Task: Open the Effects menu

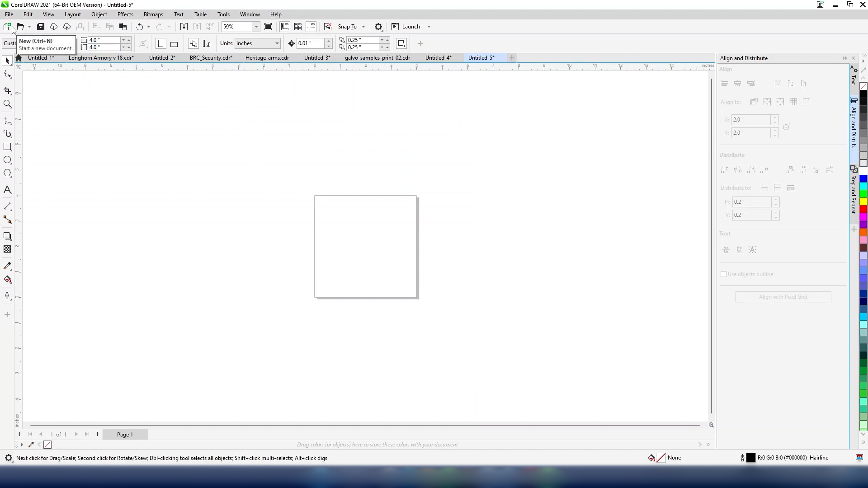Action: coord(125,14)
